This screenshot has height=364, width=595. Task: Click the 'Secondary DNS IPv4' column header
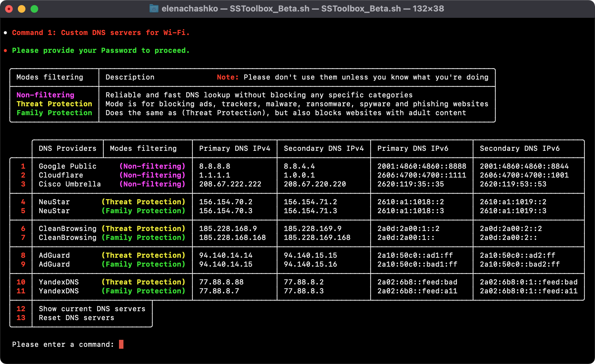click(x=324, y=149)
